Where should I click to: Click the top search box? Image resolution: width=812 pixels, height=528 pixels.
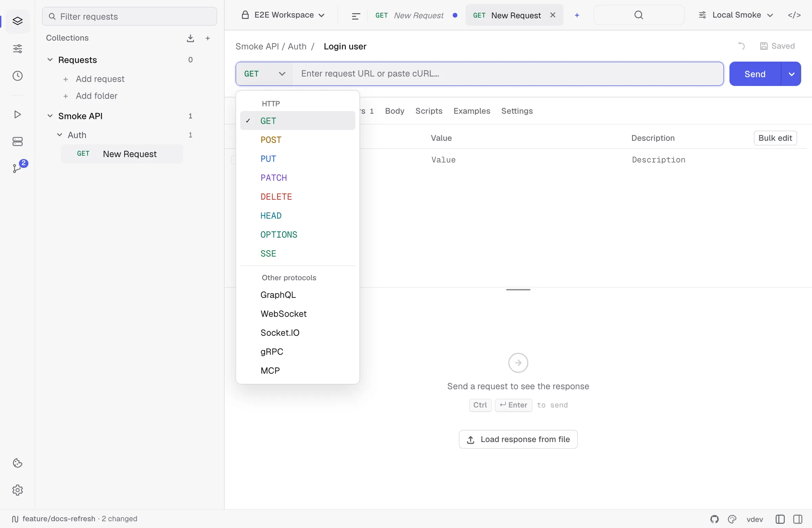click(639, 15)
